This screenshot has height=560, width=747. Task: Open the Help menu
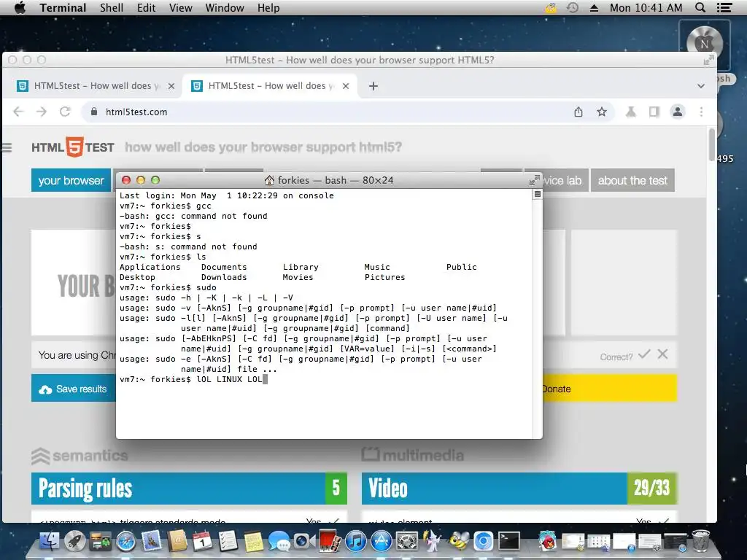tap(268, 7)
